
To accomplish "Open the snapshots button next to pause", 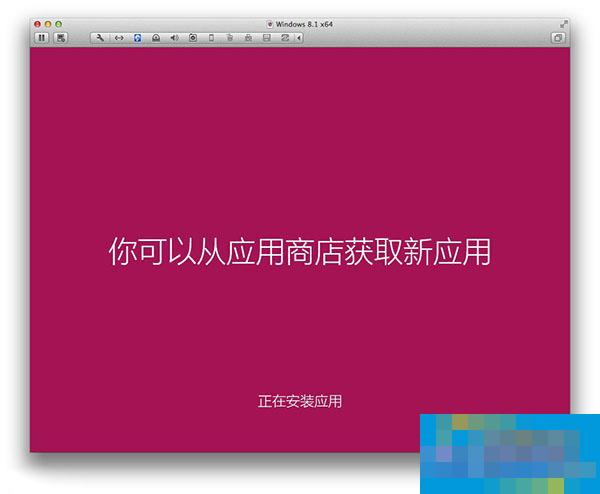I will tap(60, 37).
